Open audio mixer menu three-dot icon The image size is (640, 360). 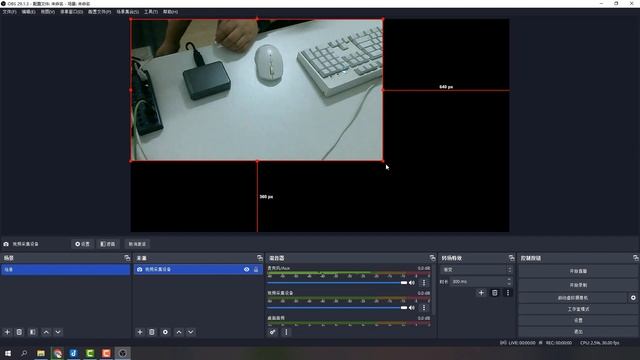[x=286, y=332]
